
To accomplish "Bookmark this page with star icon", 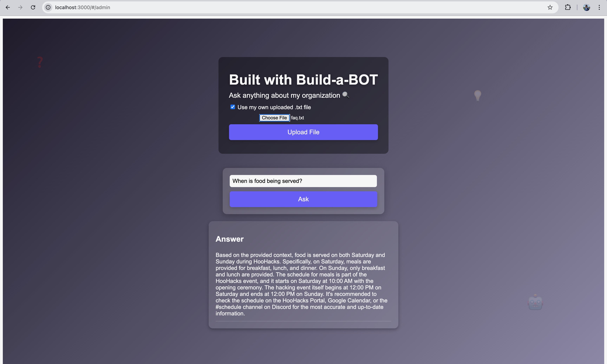I will coord(550,7).
